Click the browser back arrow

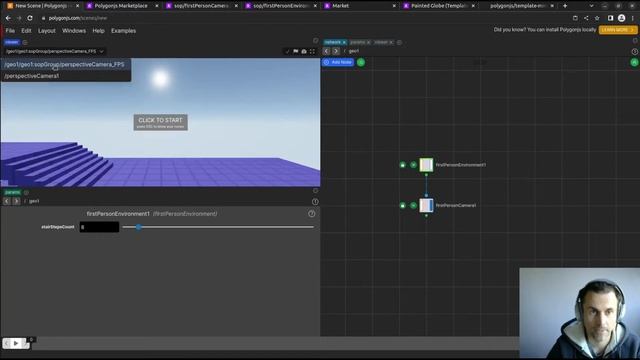coord(8,18)
